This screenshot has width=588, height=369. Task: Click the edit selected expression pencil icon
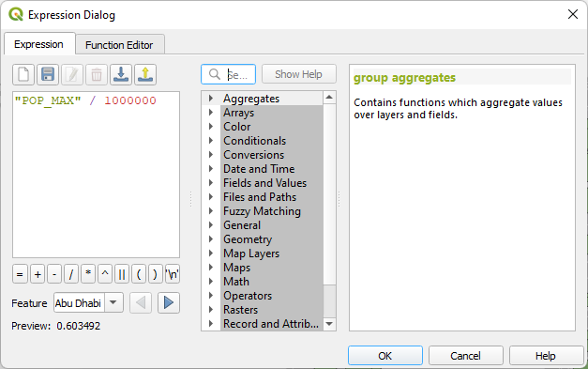tap(72, 74)
